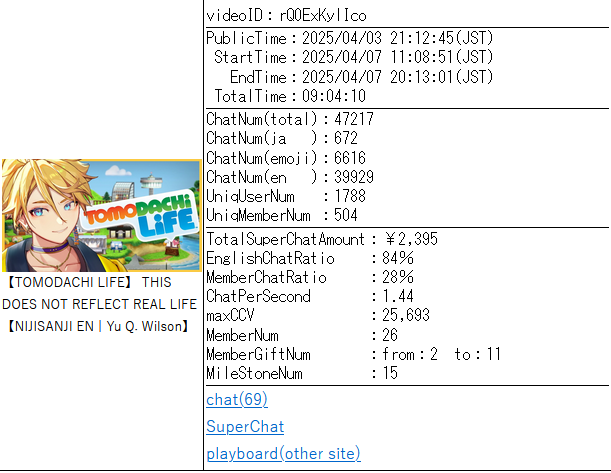Select the ChatNum(total) 47217 row

coord(290,119)
